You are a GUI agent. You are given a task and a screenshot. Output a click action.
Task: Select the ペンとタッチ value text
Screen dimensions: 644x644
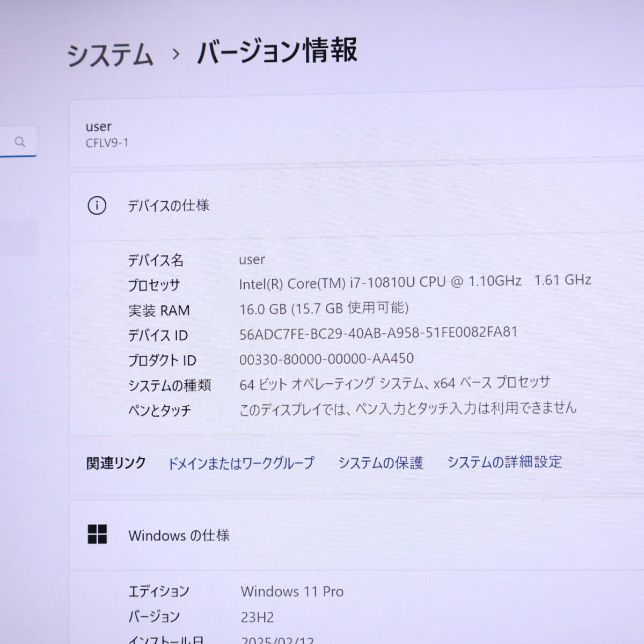pyautogui.click(x=408, y=408)
